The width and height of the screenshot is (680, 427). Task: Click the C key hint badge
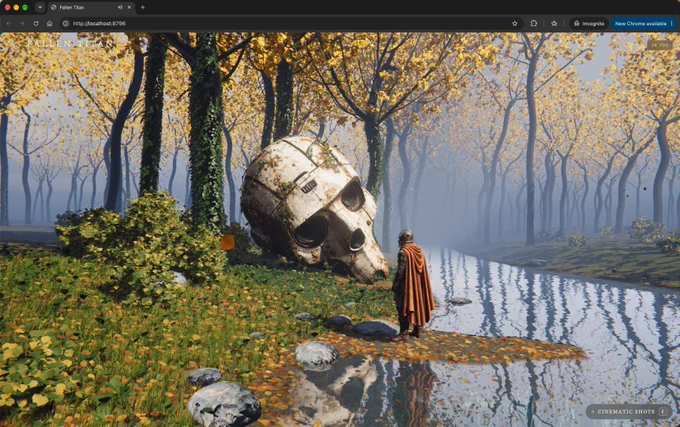[663, 411]
